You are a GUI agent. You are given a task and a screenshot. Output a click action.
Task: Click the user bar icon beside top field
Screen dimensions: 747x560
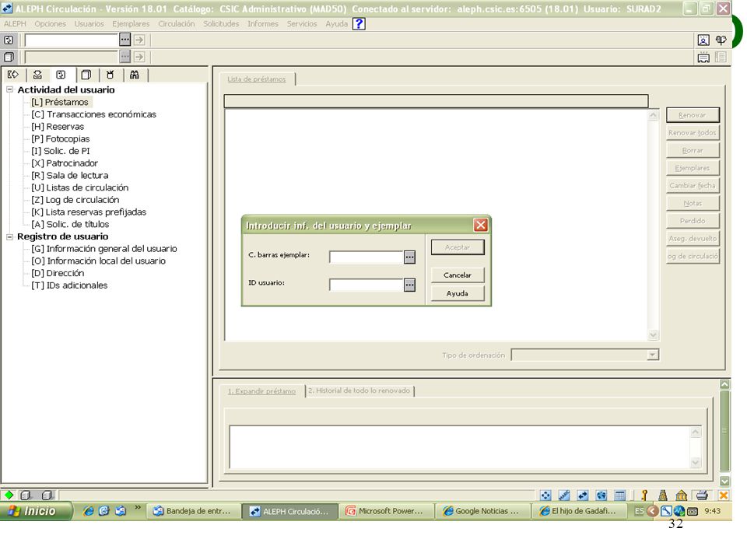[x=9, y=40]
